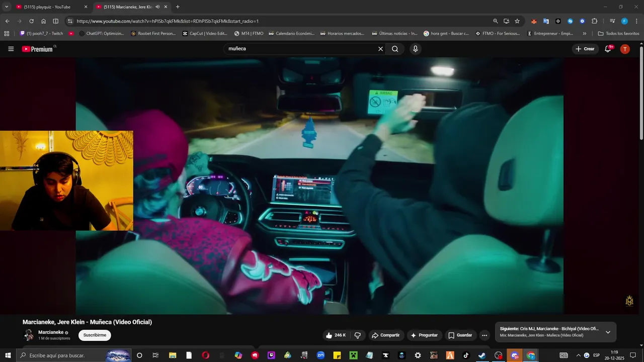Go back to previous page
Image resolution: width=644 pixels, height=362 pixels.
click(7, 21)
